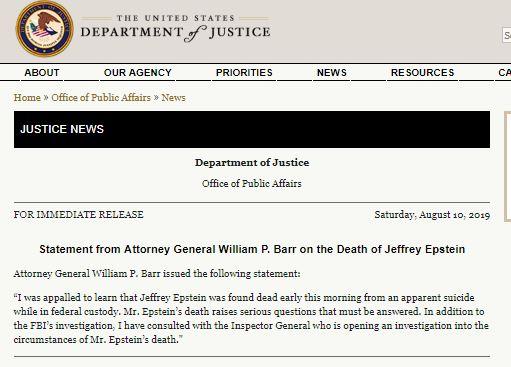Click the Department of Justice bold heading
This screenshot has height=367, width=511.
(x=252, y=163)
